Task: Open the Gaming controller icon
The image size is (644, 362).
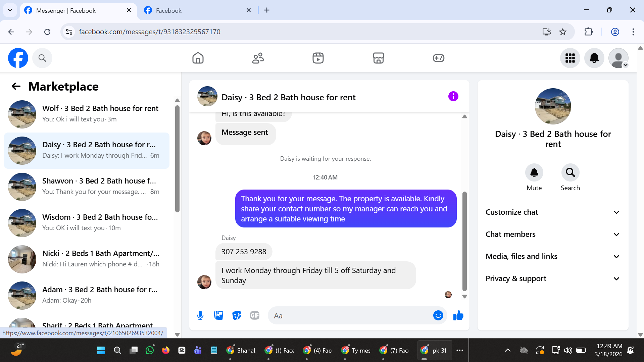Action: point(438,58)
